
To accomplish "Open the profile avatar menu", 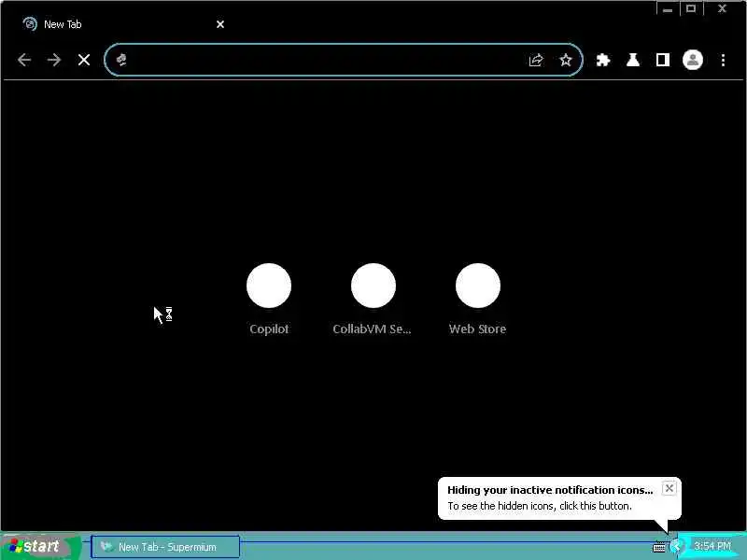I will pos(693,60).
